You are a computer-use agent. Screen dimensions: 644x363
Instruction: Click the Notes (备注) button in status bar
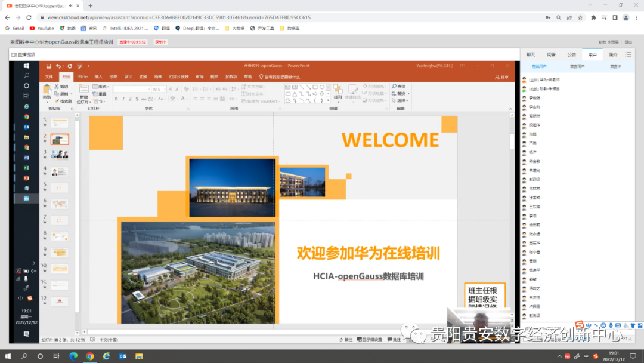click(346, 340)
